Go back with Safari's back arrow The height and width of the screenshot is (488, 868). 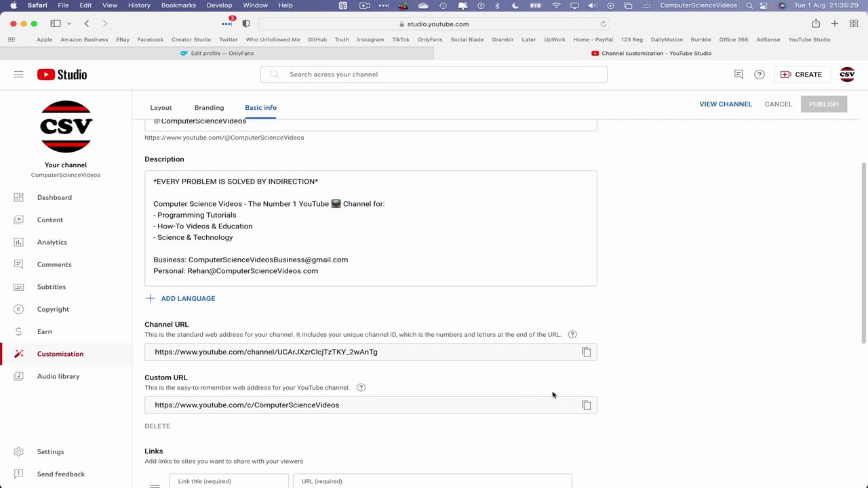pyautogui.click(x=87, y=24)
